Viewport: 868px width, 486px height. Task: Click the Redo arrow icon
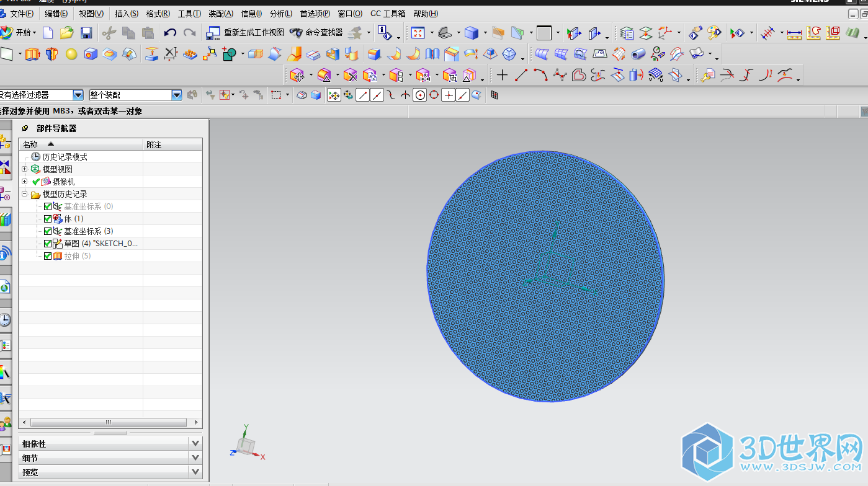189,32
